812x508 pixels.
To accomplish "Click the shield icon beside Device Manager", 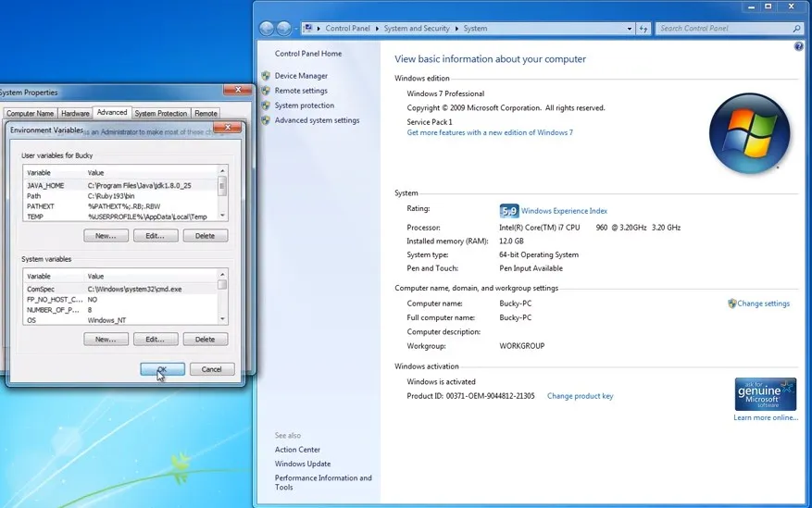I will tap(266, 76).
